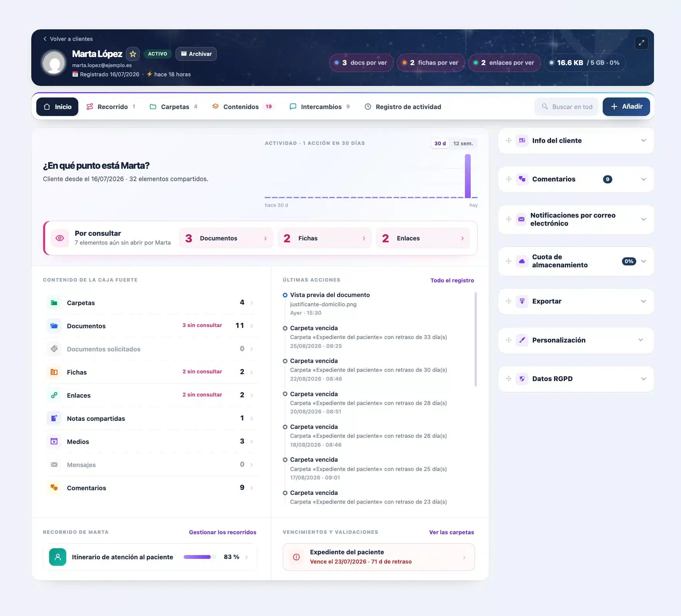Expand the Exportar panel
681x616 pixels.
[643, 301]
